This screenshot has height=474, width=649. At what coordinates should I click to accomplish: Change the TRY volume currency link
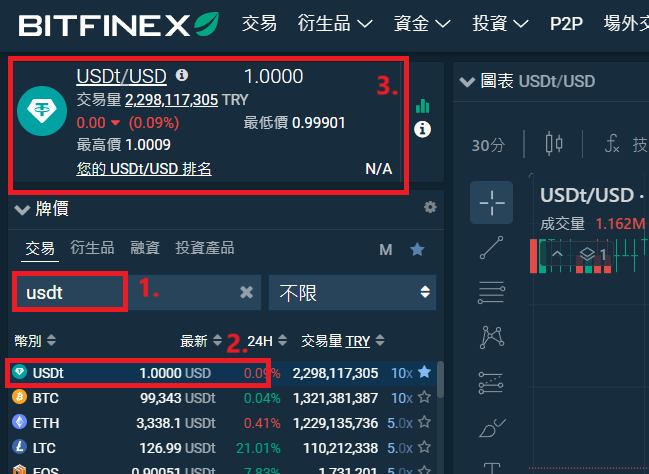tap(358, 341)
